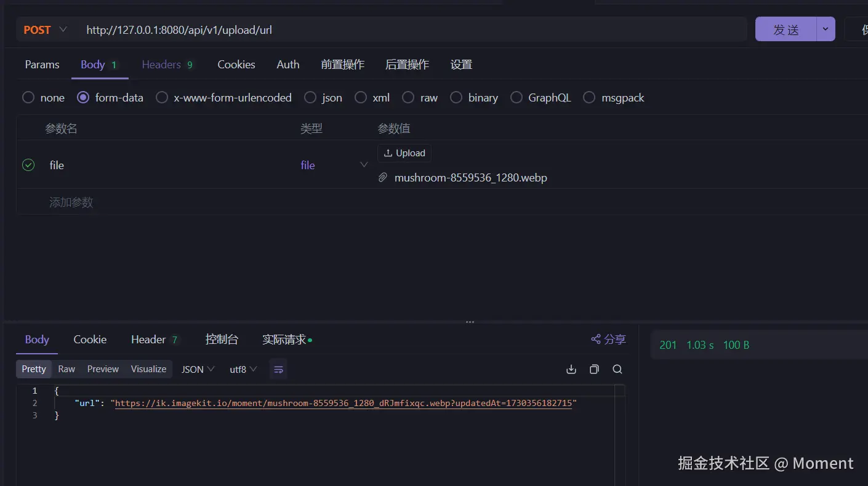This screenshot has width=868, height=486.
Task: Select the Pretty view mode
Action: coord(34,369)
